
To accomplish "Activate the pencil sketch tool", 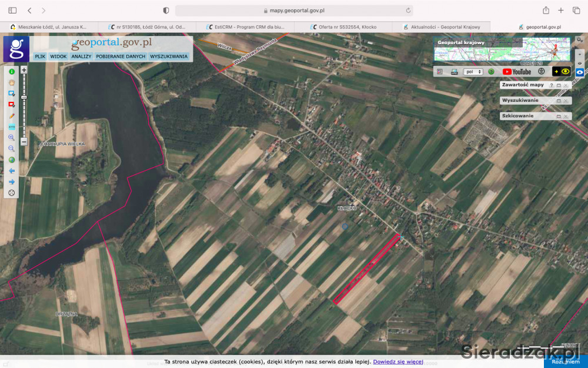I will click(x=11, y=116).
